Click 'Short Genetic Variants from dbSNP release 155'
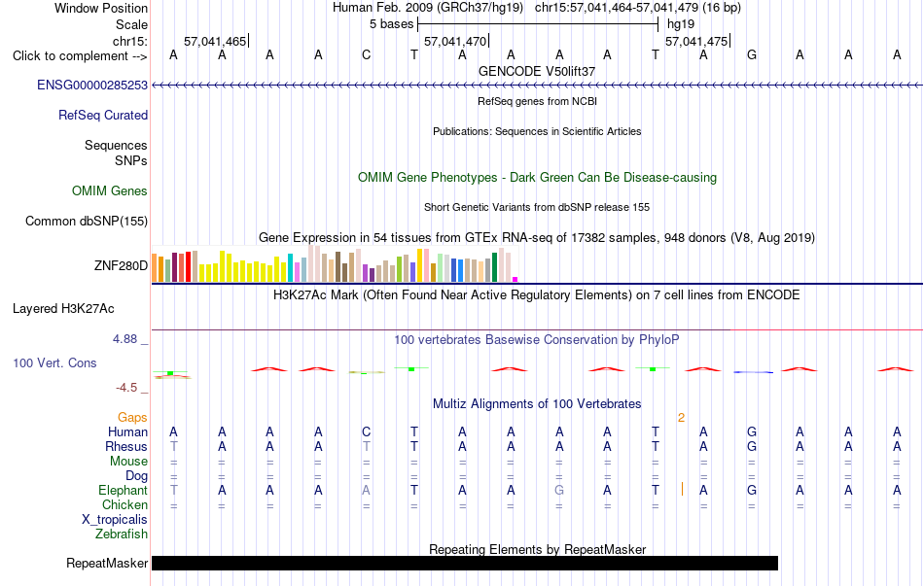The width and height of the screenshot is (924, 586). pyautogui.click(x=537, y=207)
